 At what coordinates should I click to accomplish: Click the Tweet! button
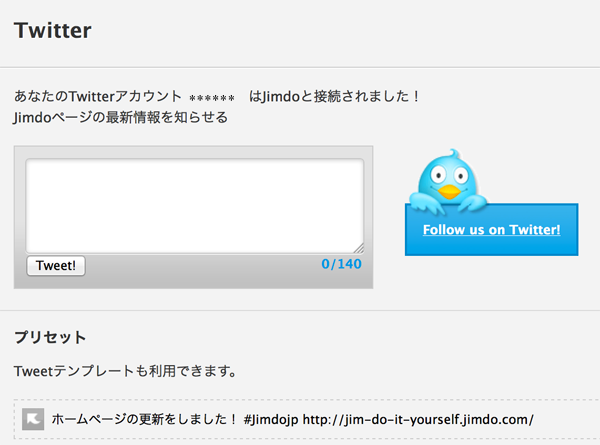[56, 266]
